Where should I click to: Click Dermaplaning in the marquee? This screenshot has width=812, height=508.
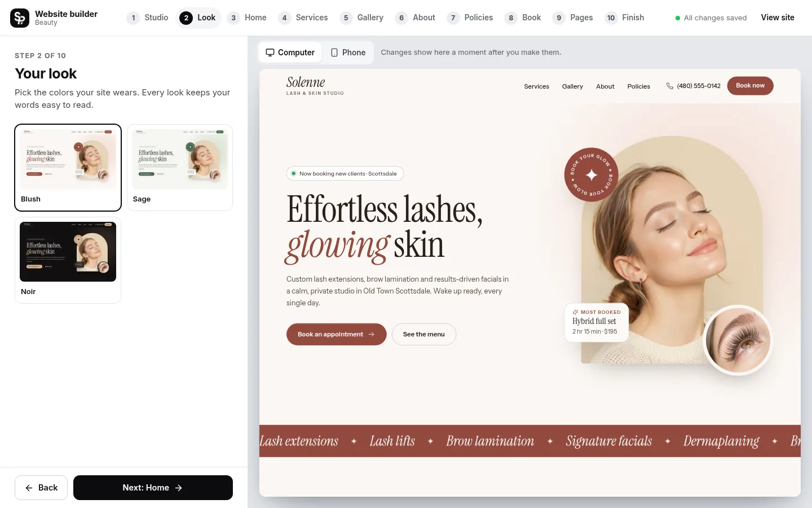tap(721, 441)
